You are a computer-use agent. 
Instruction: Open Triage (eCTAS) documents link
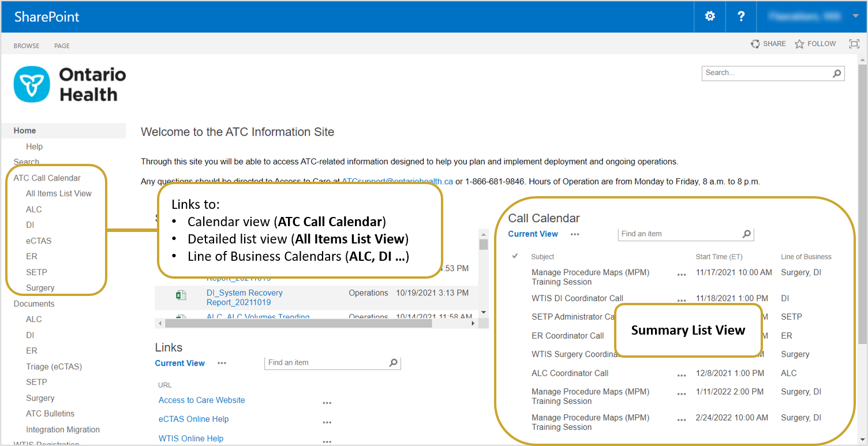[x=54, y=366]
